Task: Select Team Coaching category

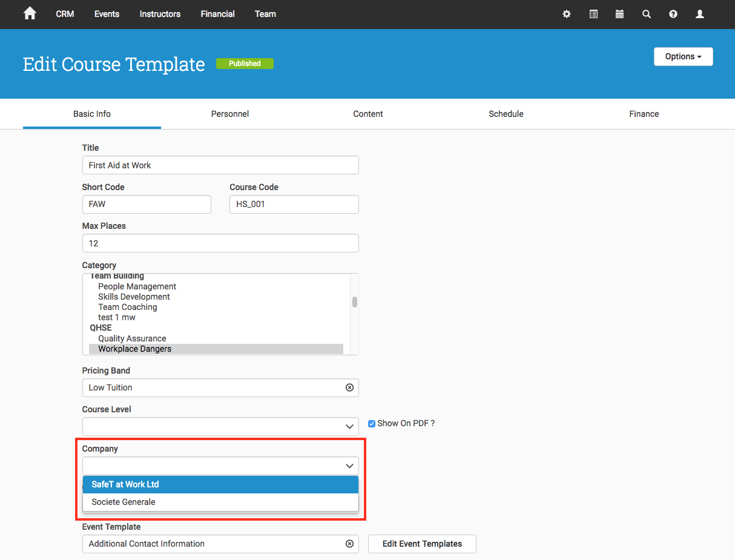Action: coord(128,307)
